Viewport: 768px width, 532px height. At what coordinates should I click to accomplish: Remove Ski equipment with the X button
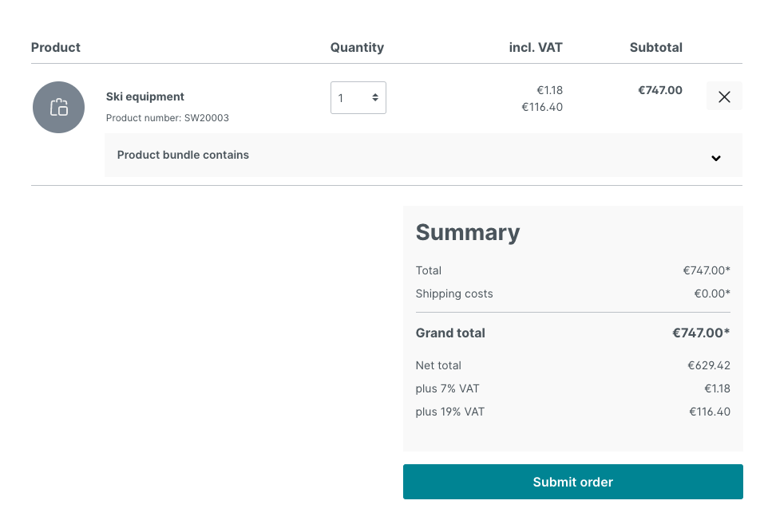[x=724, y=97]
